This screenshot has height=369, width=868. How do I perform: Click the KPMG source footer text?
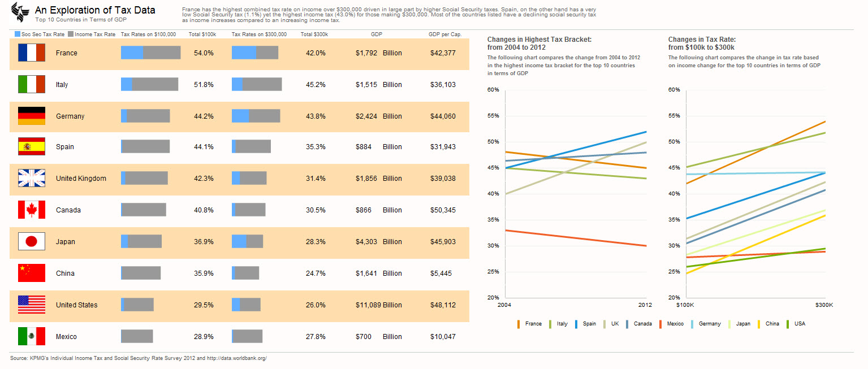click(138, 358)
